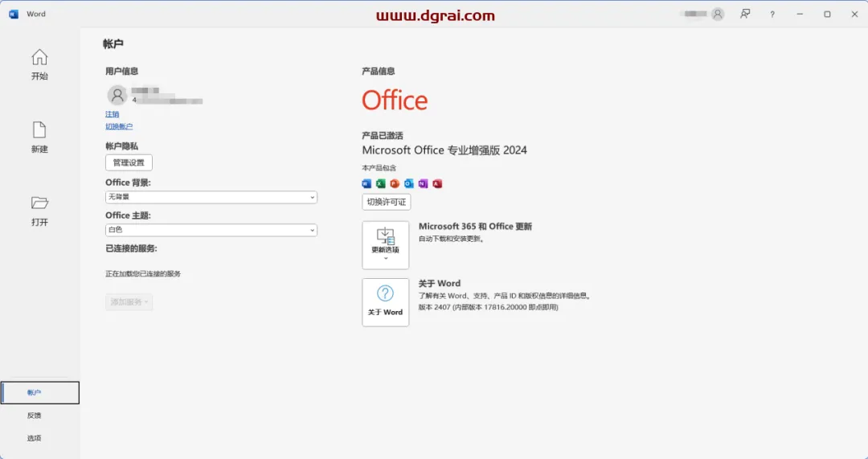Click the help question mark icon
Screen dimensions: 868x459
tap(772, 14)
